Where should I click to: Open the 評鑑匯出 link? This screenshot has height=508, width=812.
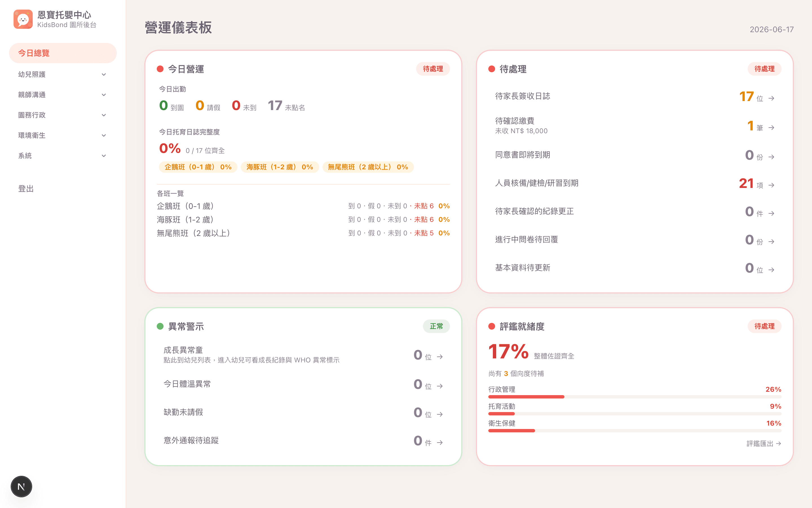click(764, 443)
